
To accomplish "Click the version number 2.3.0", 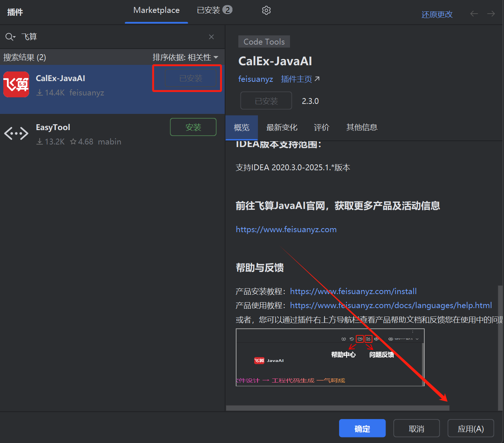I will tap(310, 101).
